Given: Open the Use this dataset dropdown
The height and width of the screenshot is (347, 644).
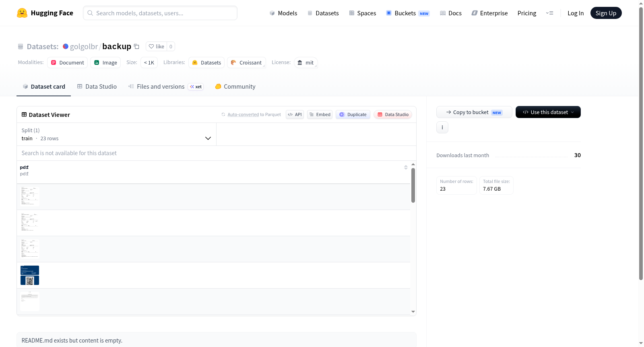Looking at the screenshot, I should 548,112.
